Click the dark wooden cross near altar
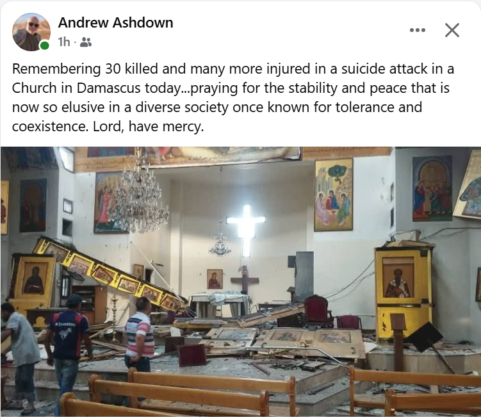Screen dimensions: 481x420 [x=245, y=279]
